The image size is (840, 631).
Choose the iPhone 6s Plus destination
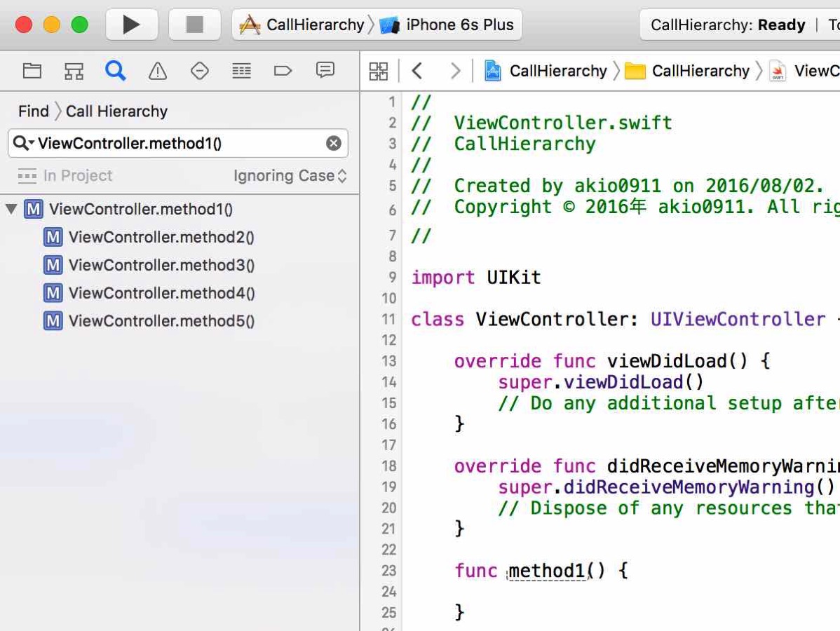click(x=447, y=25)
